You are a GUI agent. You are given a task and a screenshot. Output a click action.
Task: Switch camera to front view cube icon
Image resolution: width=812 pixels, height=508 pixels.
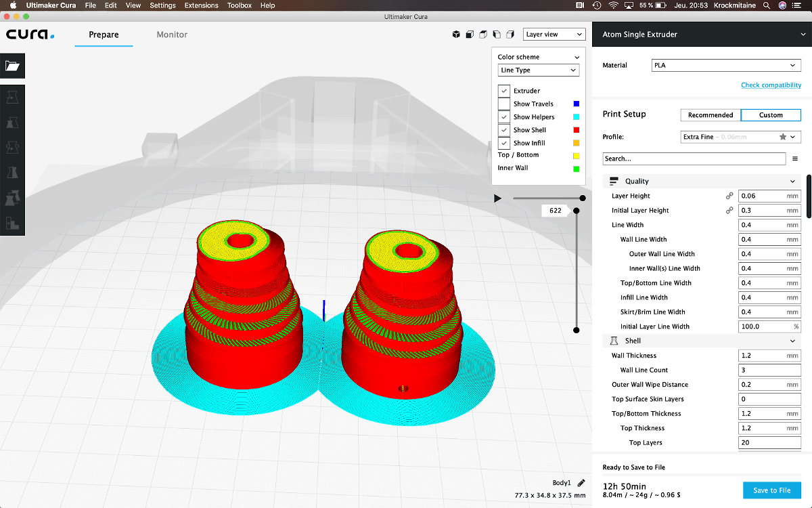(470, 35)
